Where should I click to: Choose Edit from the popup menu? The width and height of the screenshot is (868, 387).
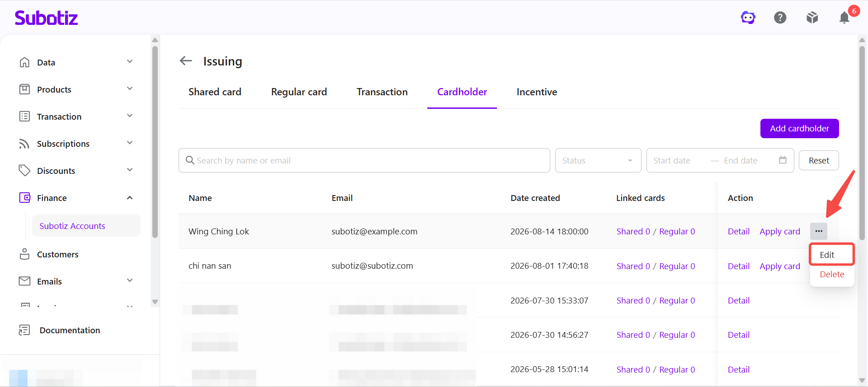[832, 255]
